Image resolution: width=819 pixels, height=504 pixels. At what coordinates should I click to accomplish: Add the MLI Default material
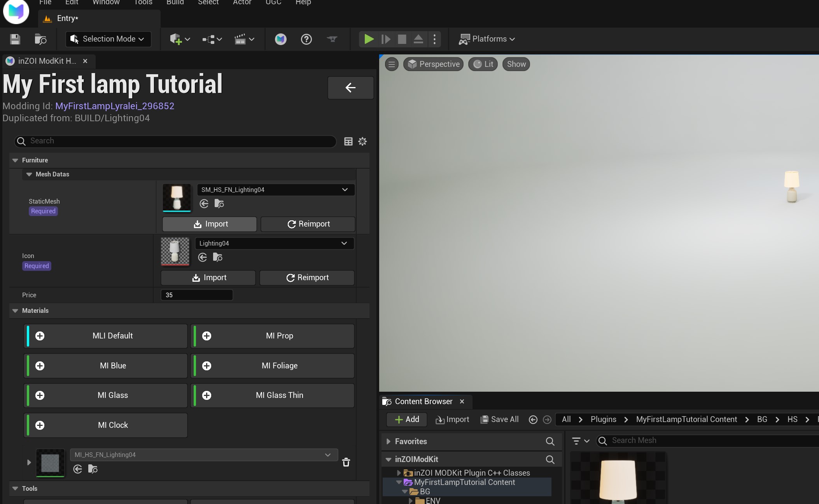pos(106,336)
